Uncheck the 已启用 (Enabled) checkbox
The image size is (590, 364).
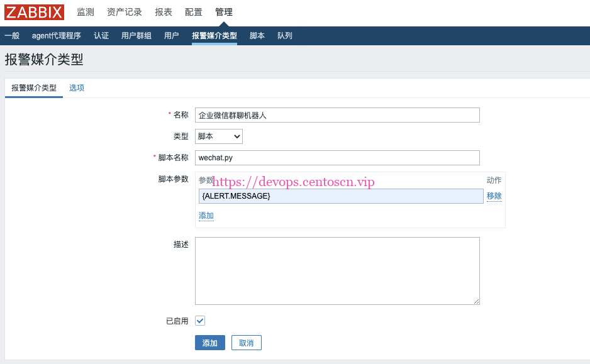coord(199,321)
